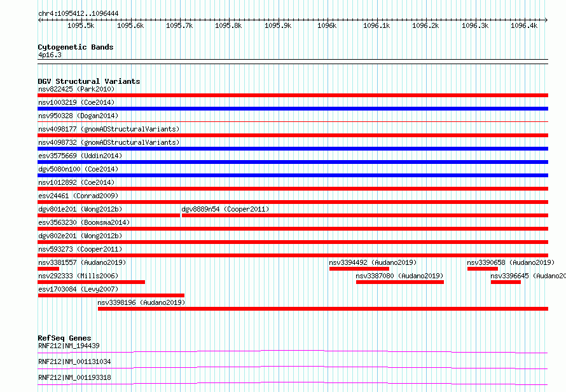Open nsv3387080 (Audano2019) variant
Image resolution: width=566 pixels, height=392 pixels.
click(x=399, y=276)
